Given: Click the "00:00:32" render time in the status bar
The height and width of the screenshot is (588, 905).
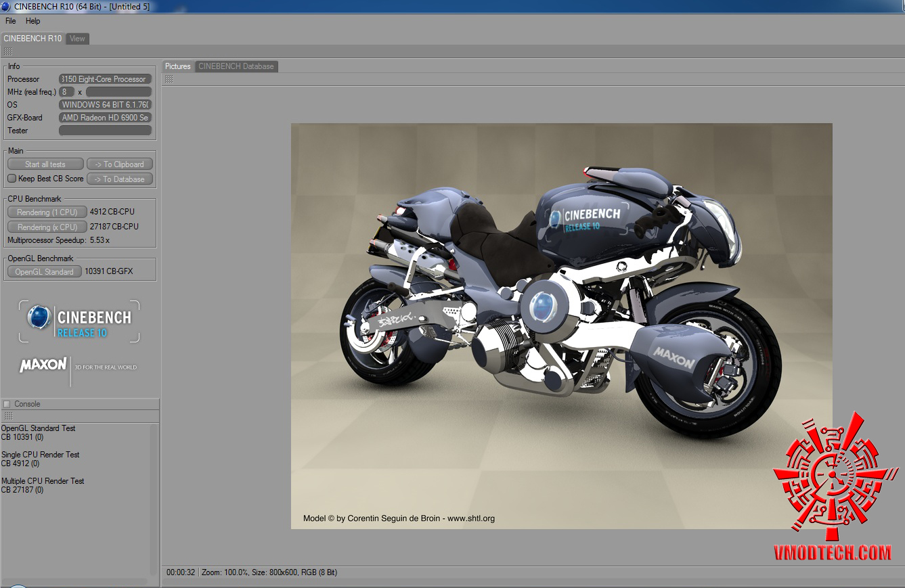Looking at the screenshot, I should coord(181,572).
